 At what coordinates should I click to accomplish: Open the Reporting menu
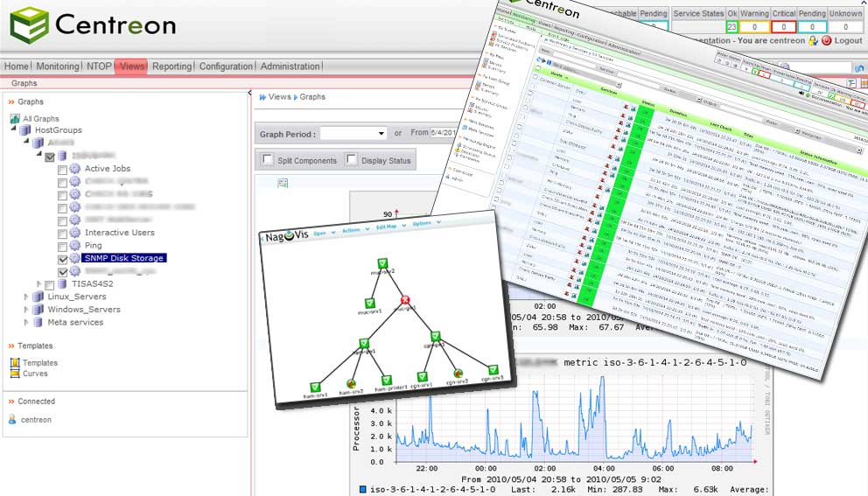tap(171, 66)
